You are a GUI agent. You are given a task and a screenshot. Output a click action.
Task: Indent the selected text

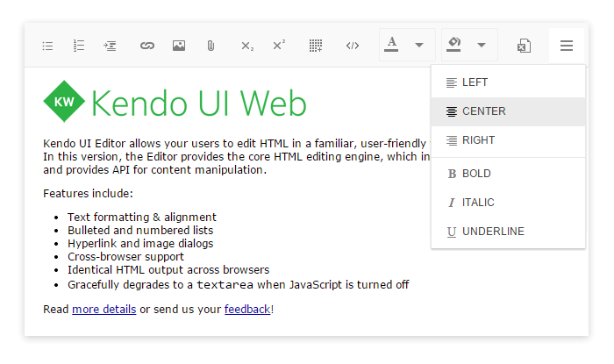(110, 46)
